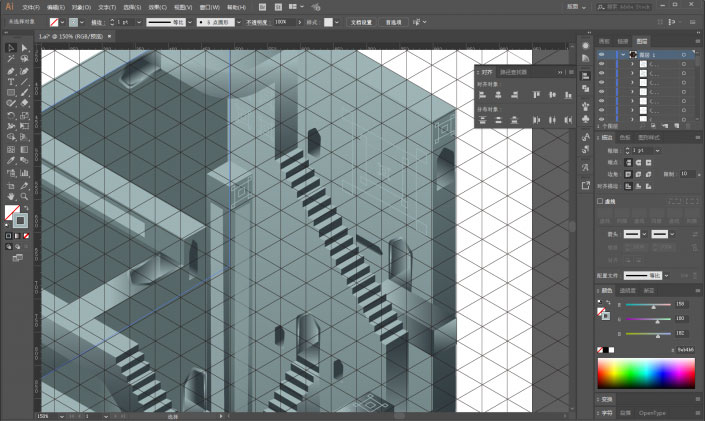
Task: Click vertical align top in Align panel
Action: 536,95
